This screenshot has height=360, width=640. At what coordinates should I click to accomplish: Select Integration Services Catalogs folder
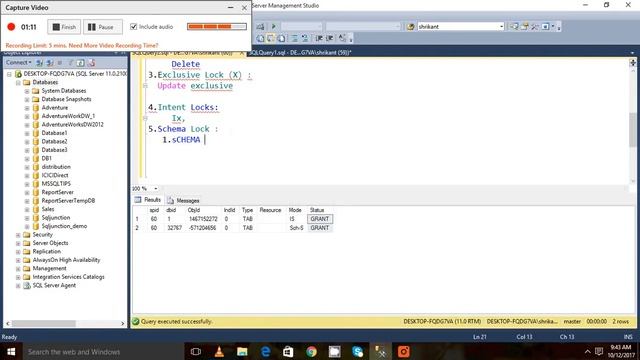coord(68,277)
